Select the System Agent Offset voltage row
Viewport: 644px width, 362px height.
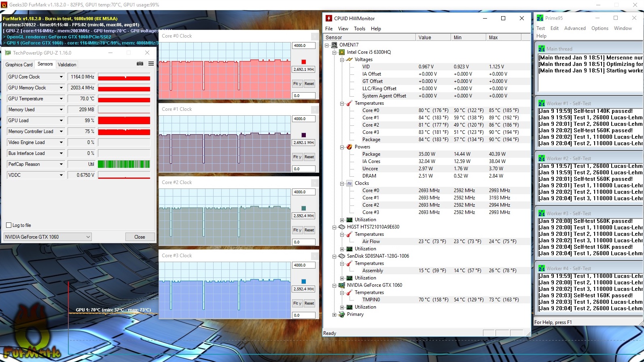pyautogui.click(x=427, y=96)
